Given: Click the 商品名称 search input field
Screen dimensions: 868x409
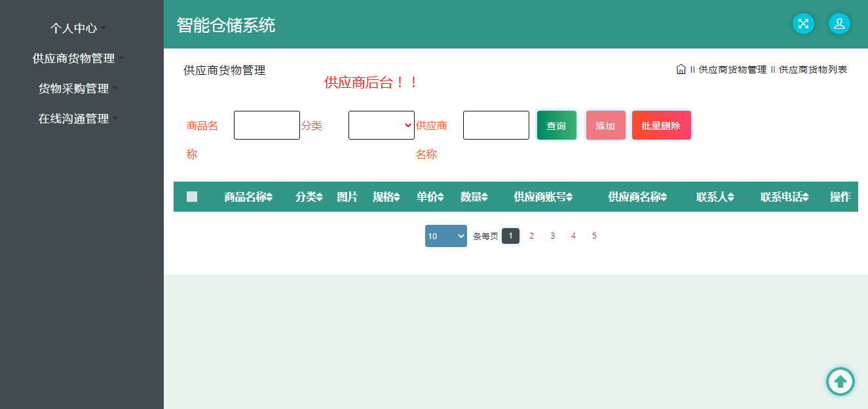Looking at the screenshot, I should point(267,125).
